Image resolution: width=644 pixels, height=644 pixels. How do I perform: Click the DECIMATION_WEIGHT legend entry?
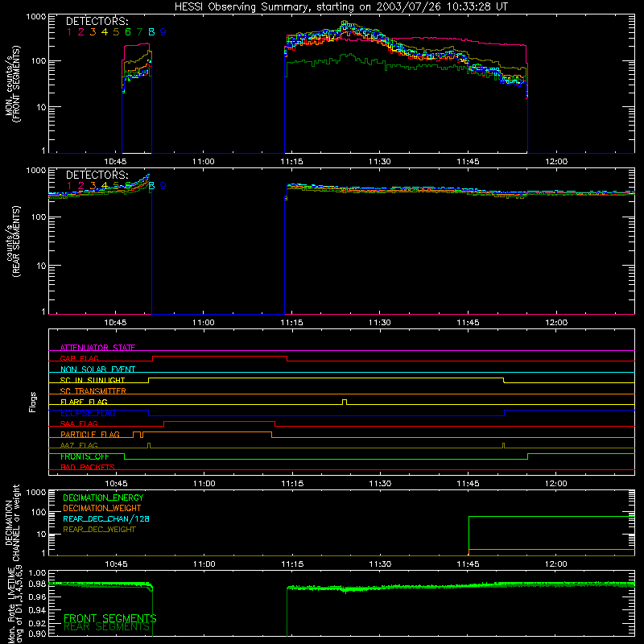tap(102, 508)
